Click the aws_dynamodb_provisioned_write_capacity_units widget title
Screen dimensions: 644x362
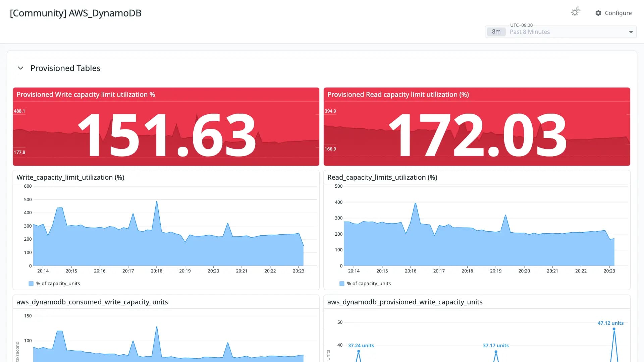(405, 302)
